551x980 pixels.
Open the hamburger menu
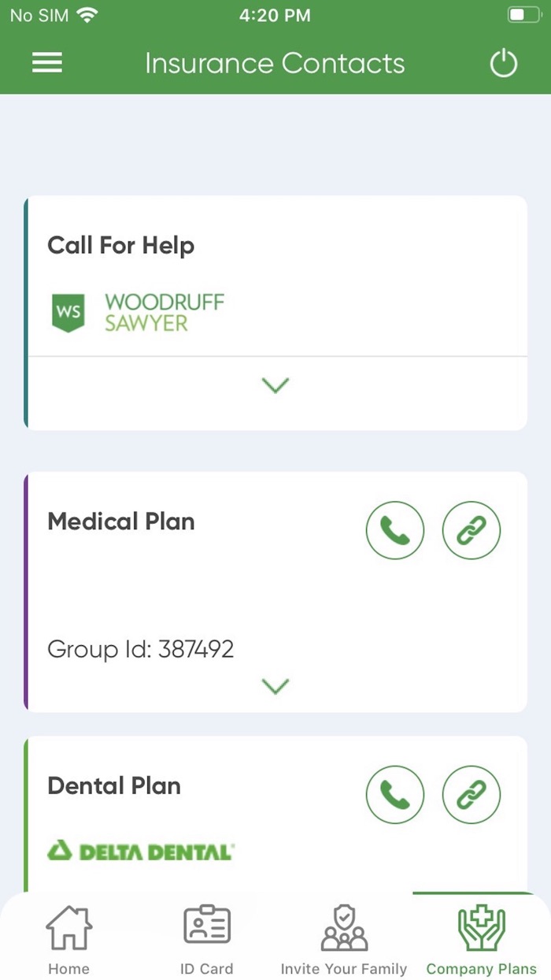[x=47, y=63]
